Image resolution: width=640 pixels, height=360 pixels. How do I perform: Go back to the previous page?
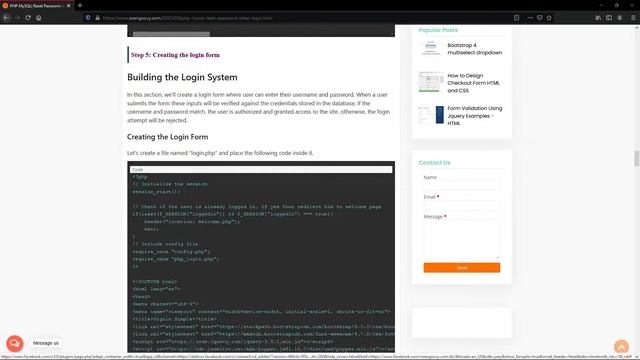pos(6,18)
